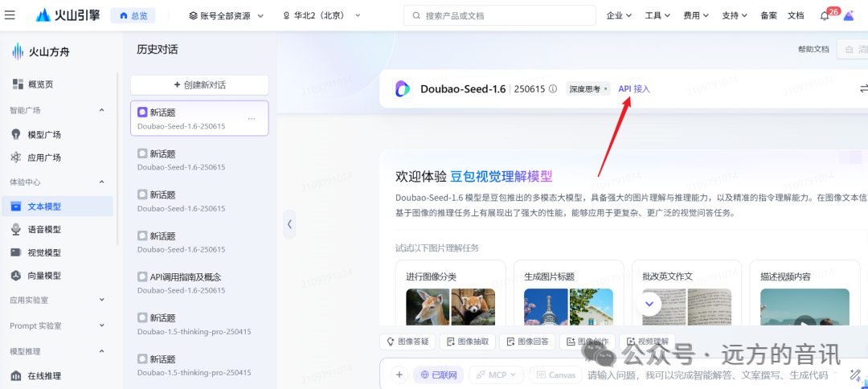Click the 视觉模型 camera icon
Image resolution: width=868 pixels, height=389 pixels.
point(16,252)
